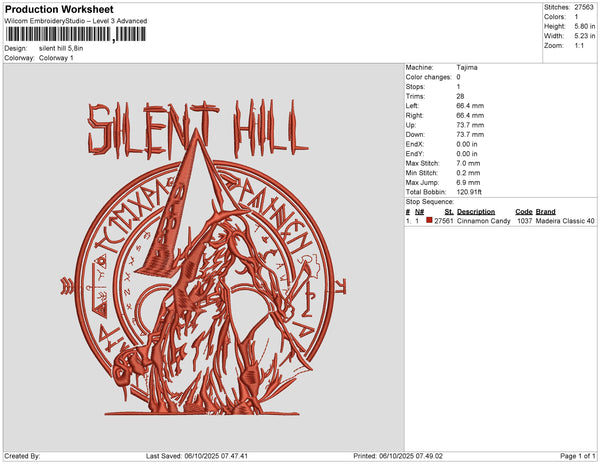Image resolution: width=600 pixels, height=464 pixels.
Task: Click the Trims value '28'
Action: (460, 96)
